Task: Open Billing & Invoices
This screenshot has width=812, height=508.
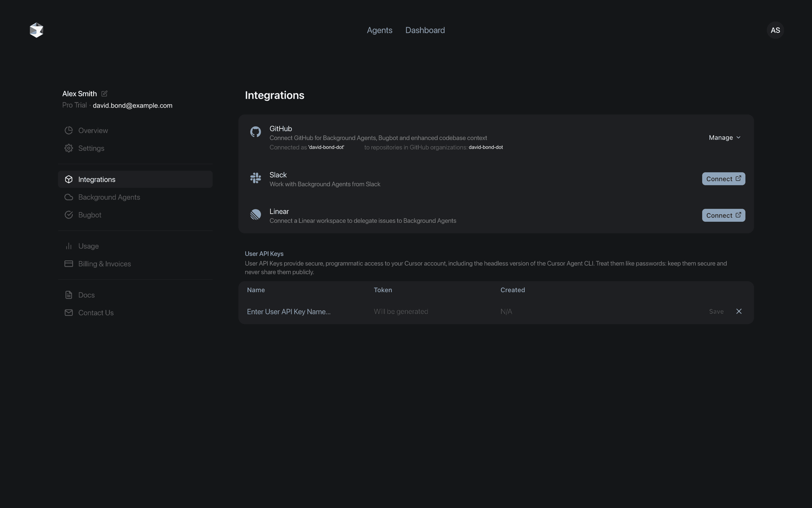Action: [x=135, y=264]
